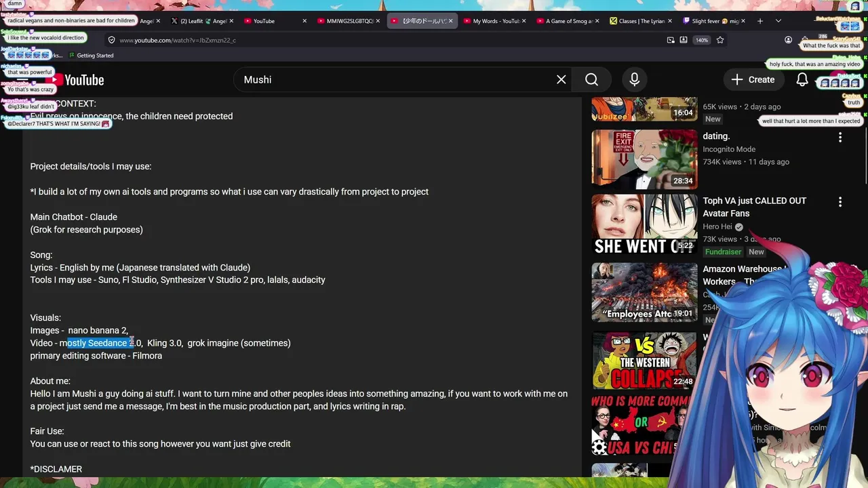The height and width of the screenshot is (488, 868).
Task: Click the About me: heading
Action: [50, 381]
